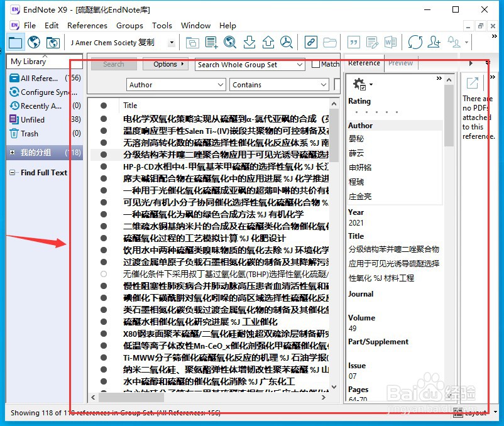The width and height of the screenshot is (504, 426).
Task: Click Format Bibliography toolbar icon
Action: pyautogui.click(x=372, y=42)
